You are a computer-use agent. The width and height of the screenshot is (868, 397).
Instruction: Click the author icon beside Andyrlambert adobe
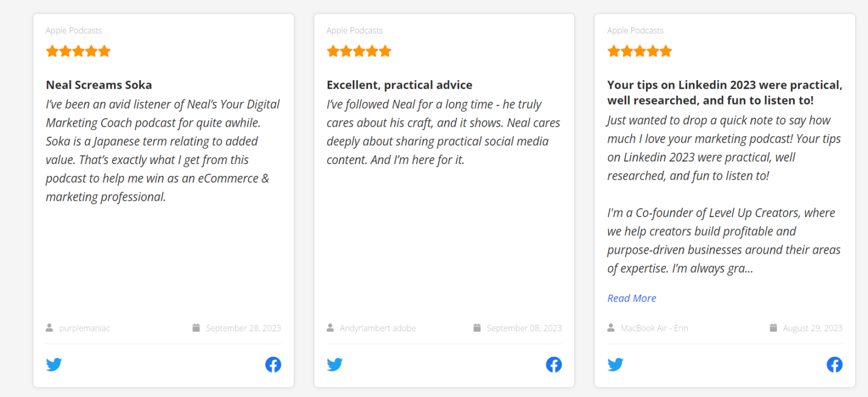pos(330,327)
